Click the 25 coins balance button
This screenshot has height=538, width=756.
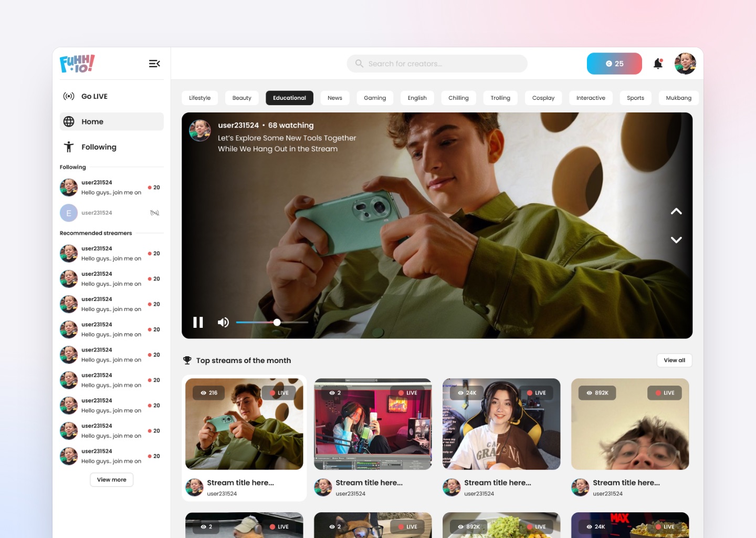[614, 64]
